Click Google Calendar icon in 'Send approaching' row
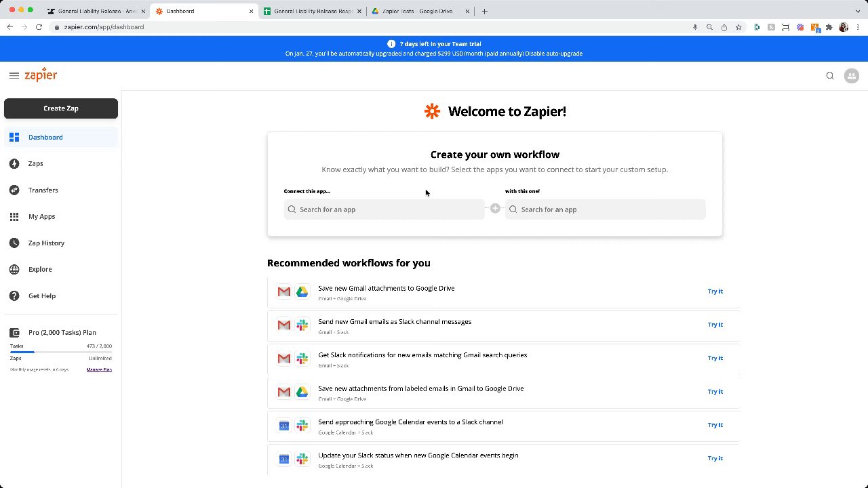 [284, 425]
